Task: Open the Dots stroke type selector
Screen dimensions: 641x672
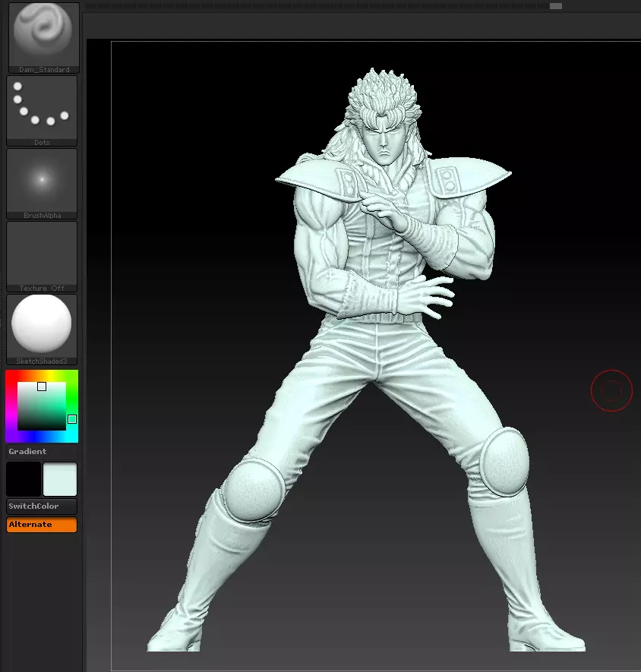Action: (42, 111)
